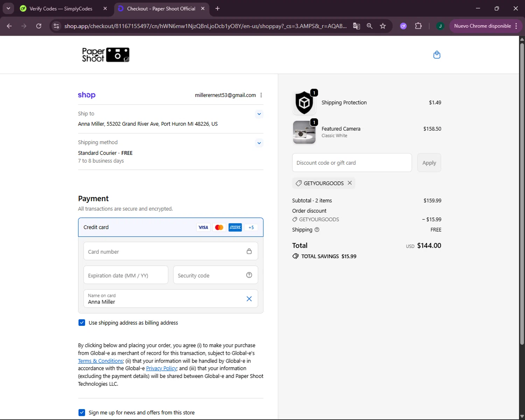Click the scrollbar up arrow
Image resolution: width=525 pixels, height=420 pixels.
pos(522,39)
